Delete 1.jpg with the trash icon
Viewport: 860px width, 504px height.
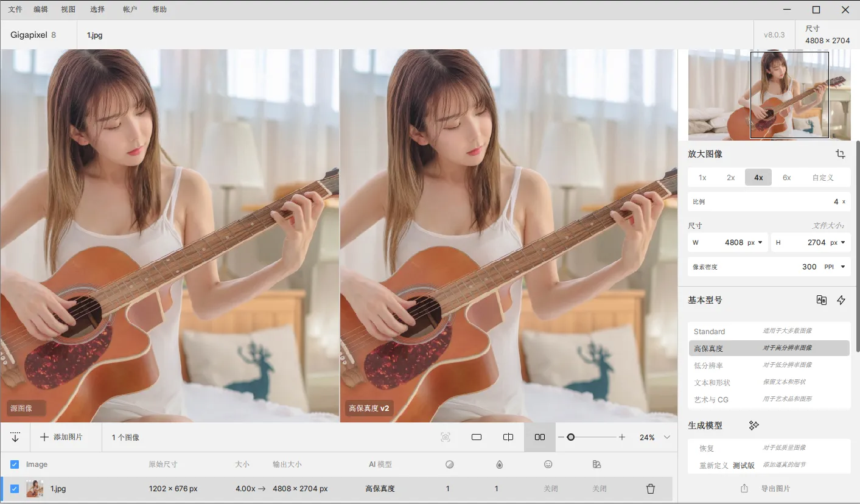tap(650, 489)
